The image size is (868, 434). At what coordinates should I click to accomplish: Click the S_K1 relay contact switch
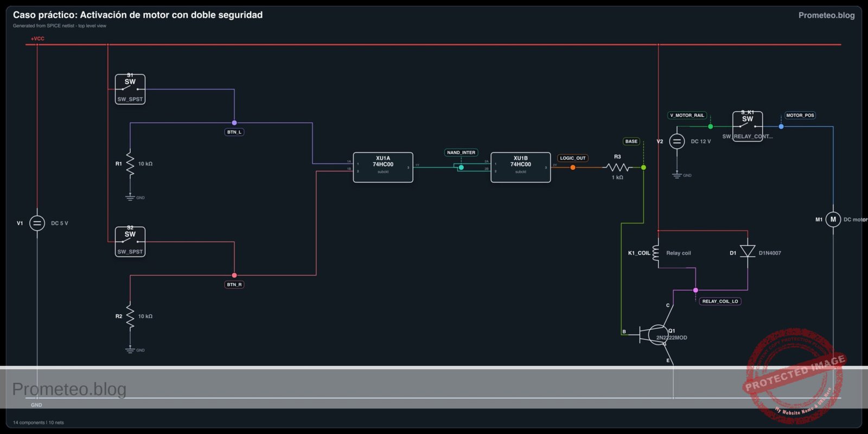[748, 126]
